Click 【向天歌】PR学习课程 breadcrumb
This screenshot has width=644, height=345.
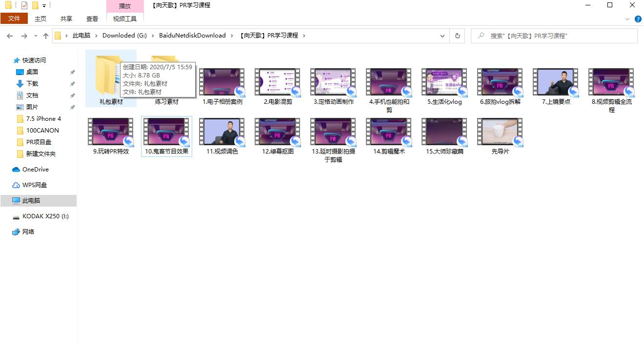[269, 36]
